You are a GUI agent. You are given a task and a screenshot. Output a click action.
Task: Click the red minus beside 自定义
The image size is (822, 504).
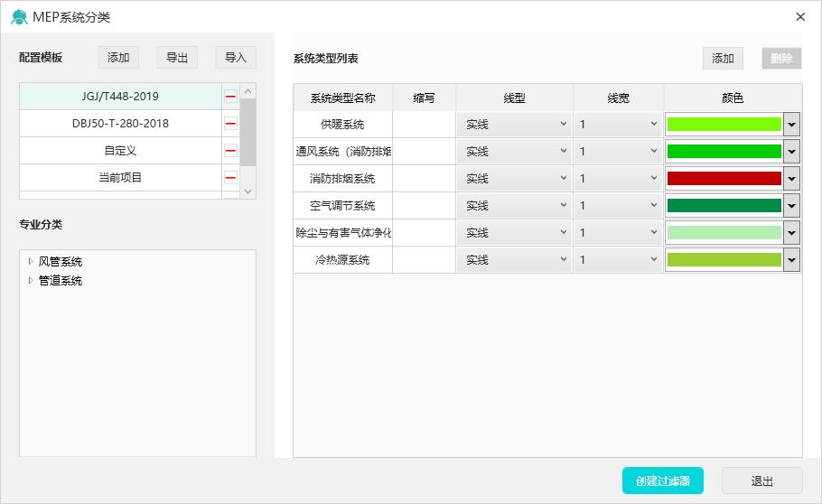point(230,151)
